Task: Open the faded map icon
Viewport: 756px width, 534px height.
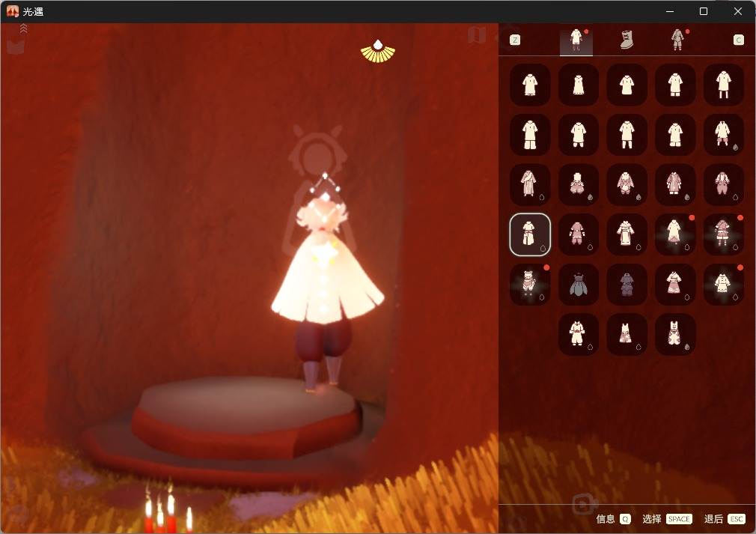Action: [x=477, y=34]
